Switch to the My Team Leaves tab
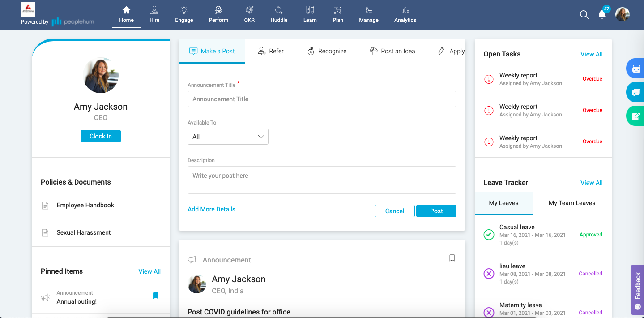 pos(571,203)
